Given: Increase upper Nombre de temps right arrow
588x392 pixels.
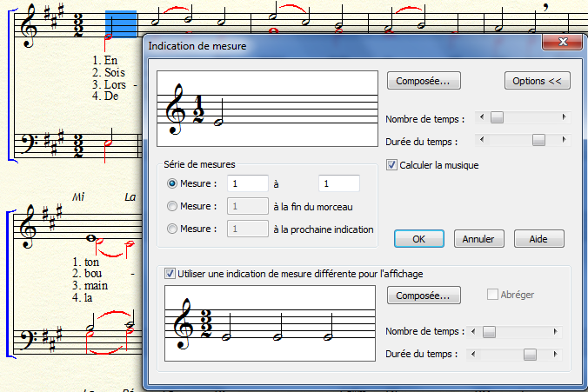Looking at the screenshot, I should click(565, 117).
